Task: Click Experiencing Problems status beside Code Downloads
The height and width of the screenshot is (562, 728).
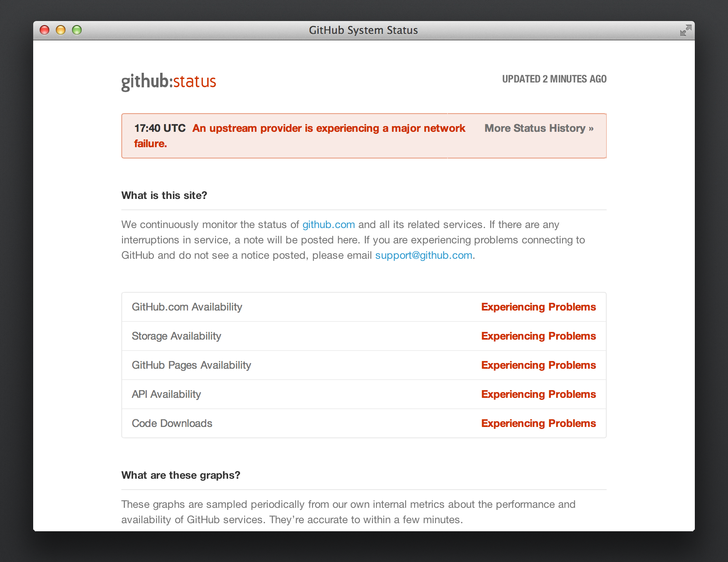Action: (538, 423)
